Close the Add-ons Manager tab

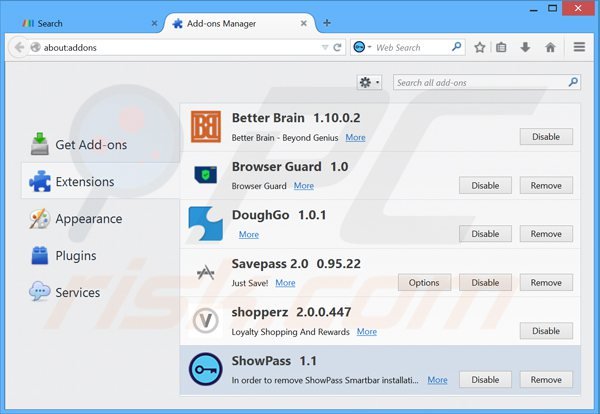click(x=303, y=23)
